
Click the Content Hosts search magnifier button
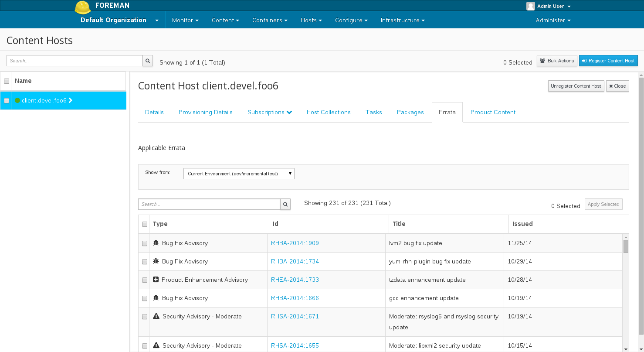148,61
